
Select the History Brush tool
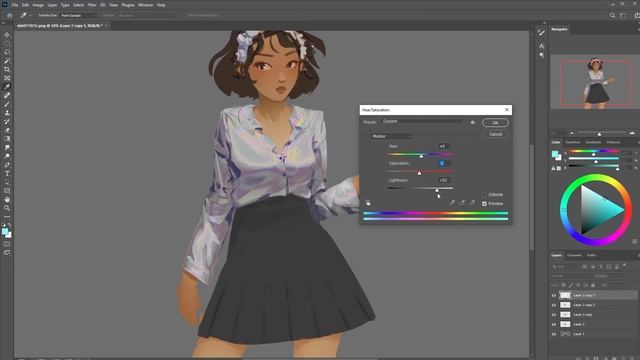coord(7,122)
